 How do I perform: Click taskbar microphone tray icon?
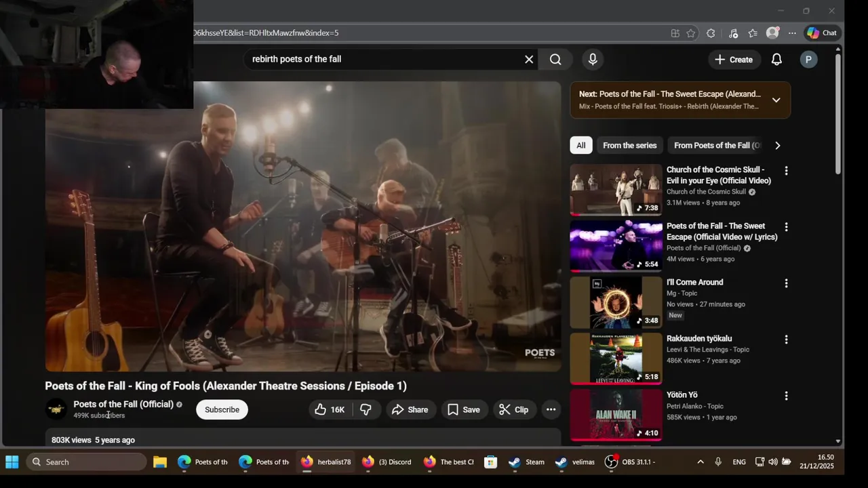pos(718,462)
